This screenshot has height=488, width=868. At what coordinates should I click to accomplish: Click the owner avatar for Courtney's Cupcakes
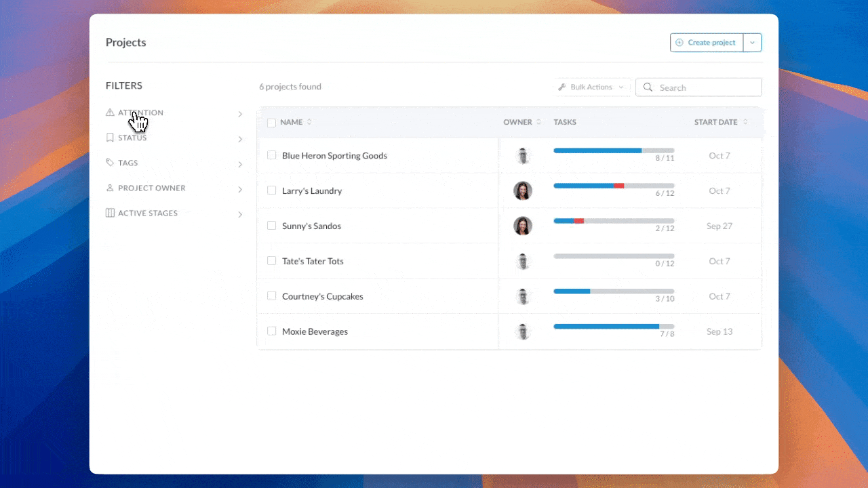click(523, 296)
